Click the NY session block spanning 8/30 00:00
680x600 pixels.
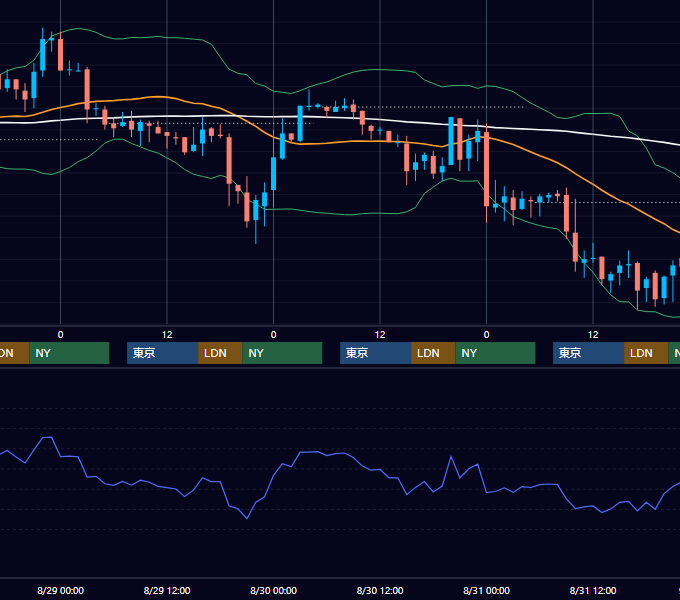coord(282,353)
